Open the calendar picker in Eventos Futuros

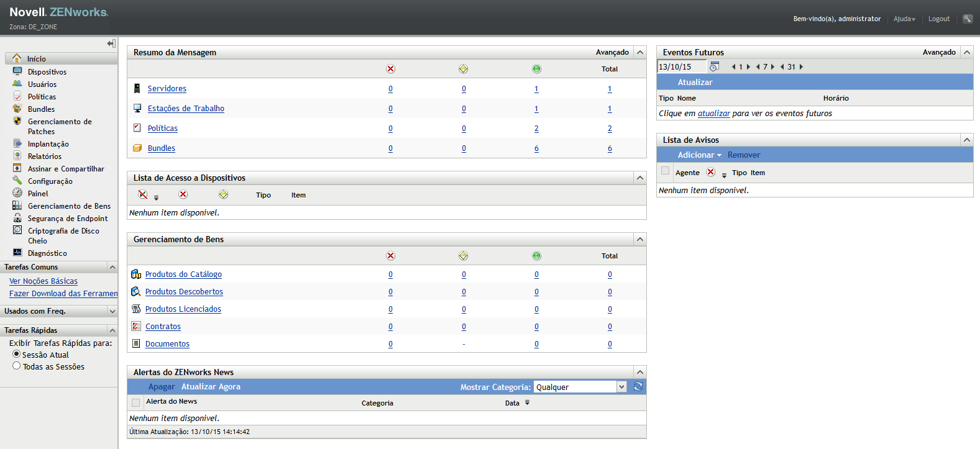click(x=715, y=66)
